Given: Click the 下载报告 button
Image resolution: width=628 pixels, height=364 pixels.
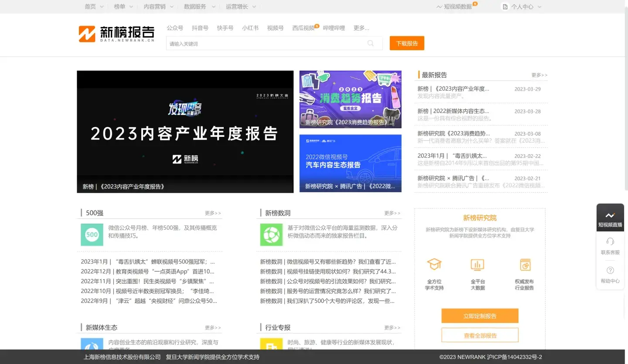Looking at the screenshot, I should click(x=407, y=43).
